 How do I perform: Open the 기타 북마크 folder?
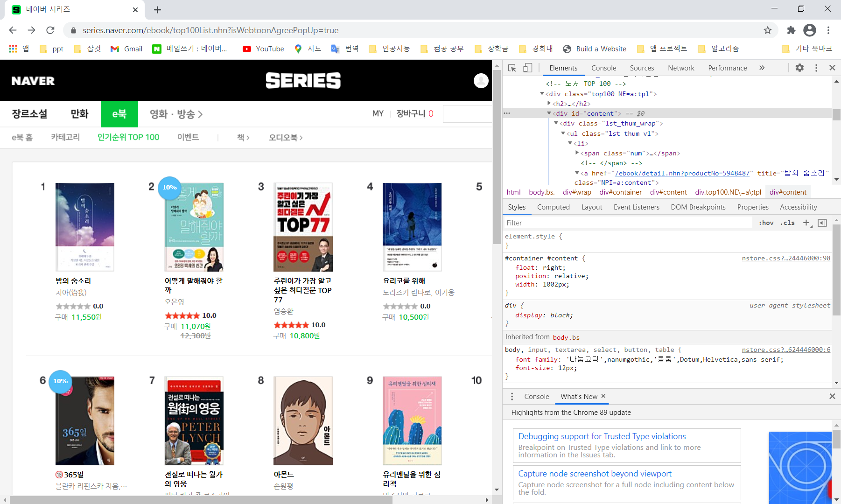[807, 49]
